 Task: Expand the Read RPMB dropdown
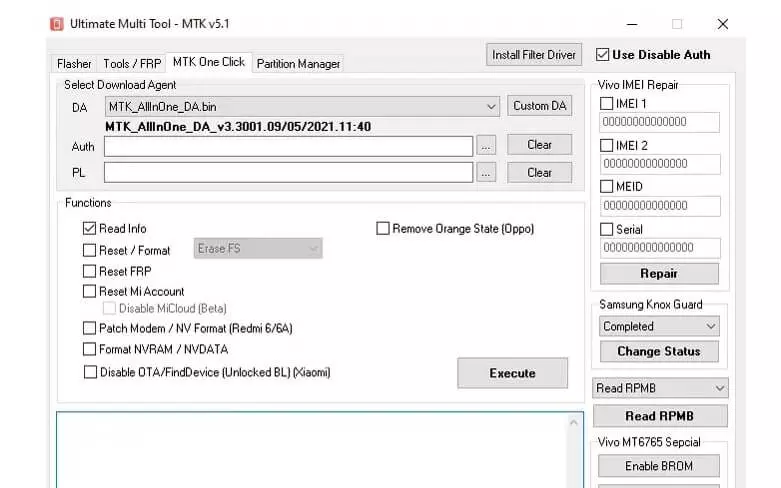pyautogui.click(x=660, y=388)
